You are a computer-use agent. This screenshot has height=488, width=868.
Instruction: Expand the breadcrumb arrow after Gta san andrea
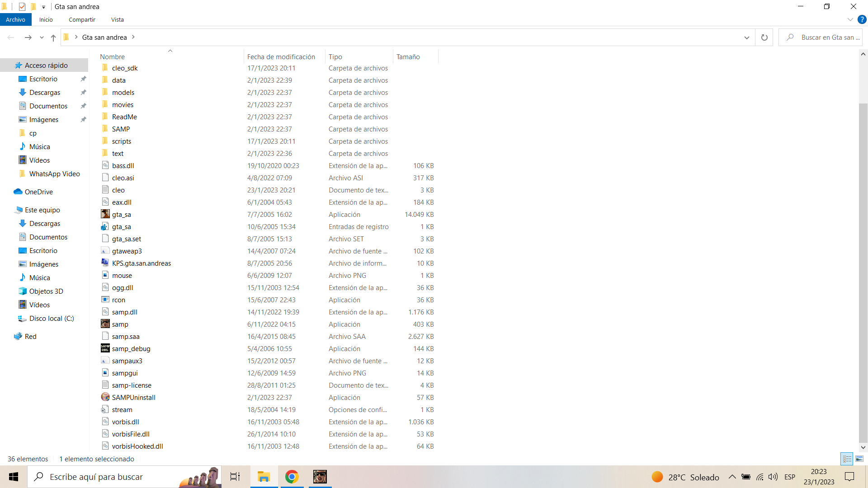tap(133, 37)
